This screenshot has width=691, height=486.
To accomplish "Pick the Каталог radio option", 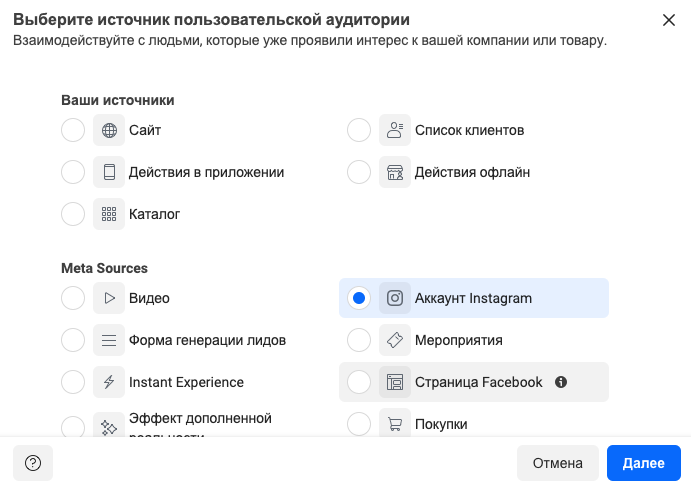I will click(x=73, y=214).
